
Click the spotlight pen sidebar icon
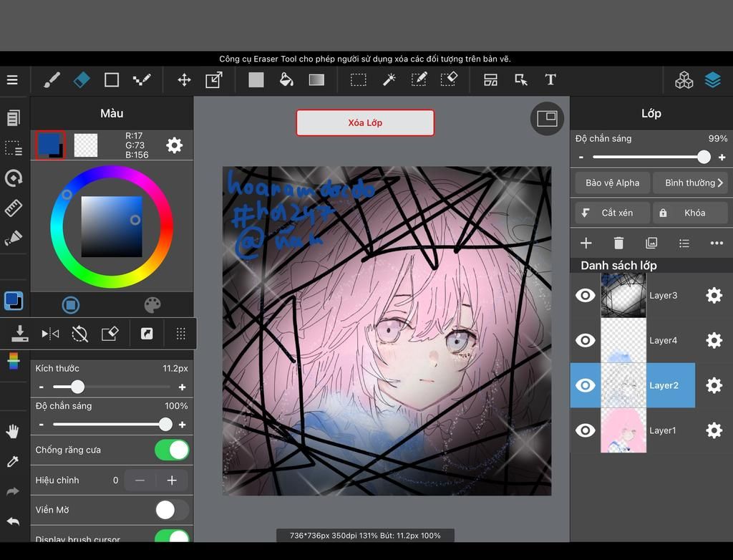[x=14, y=238]
